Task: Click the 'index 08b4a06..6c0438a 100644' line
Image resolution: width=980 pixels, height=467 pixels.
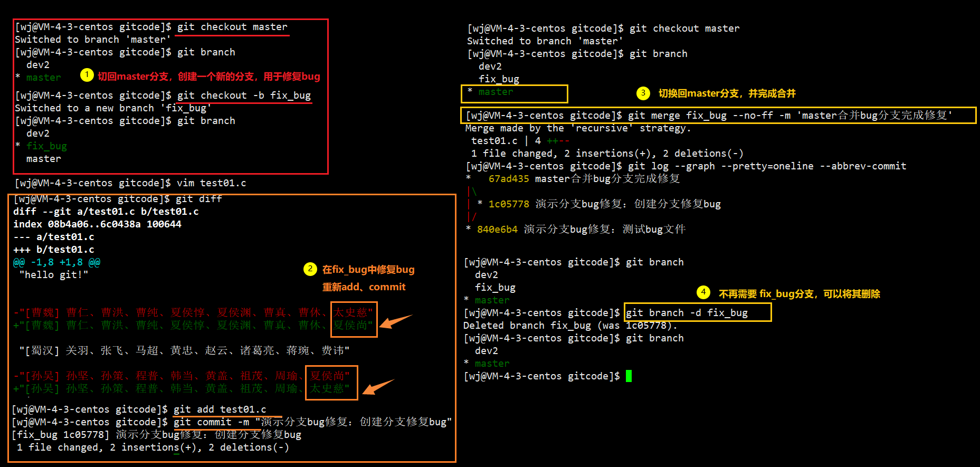Action: click(97, 224)
